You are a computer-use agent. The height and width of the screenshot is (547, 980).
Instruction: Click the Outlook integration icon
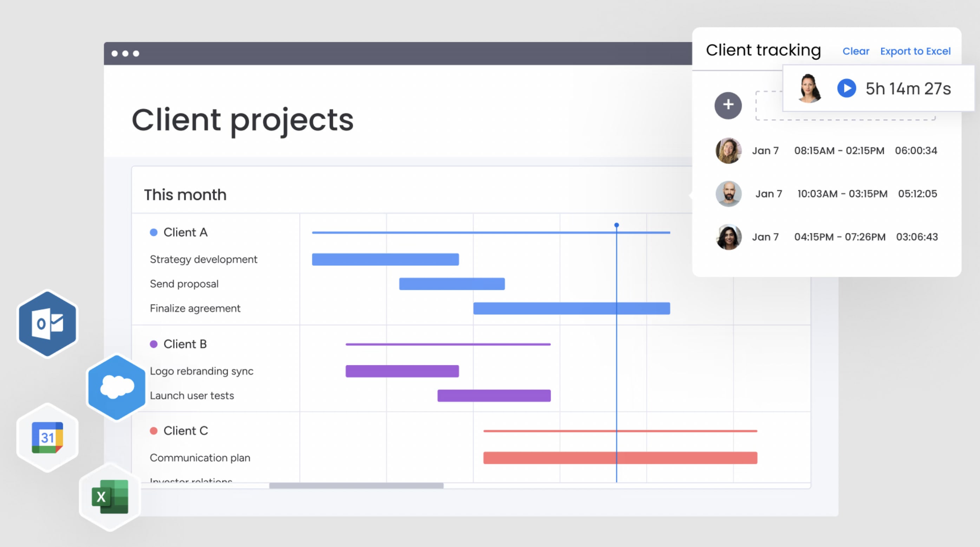point(47,323)
